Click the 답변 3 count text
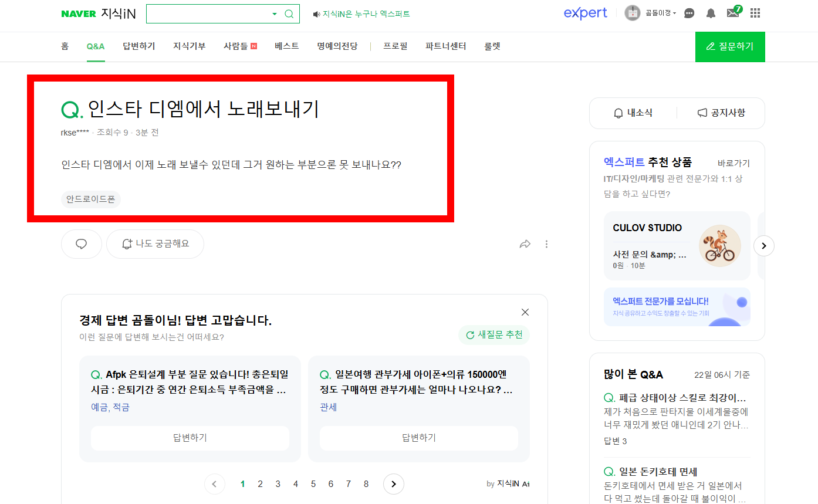 coord(616,441)
